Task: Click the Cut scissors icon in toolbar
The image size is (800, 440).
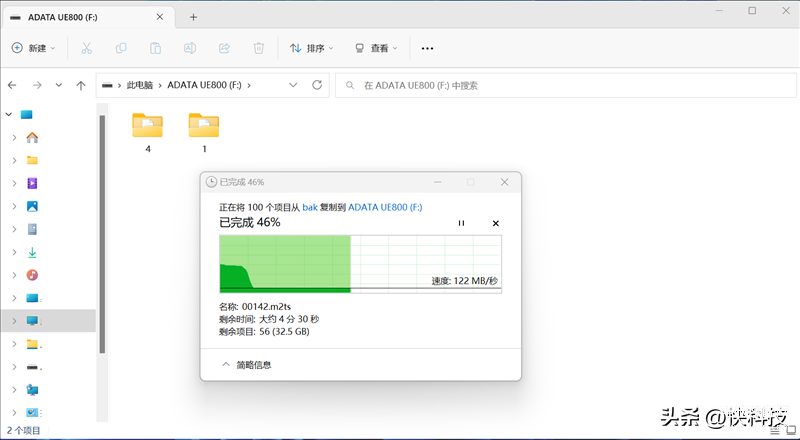Action: pyautogui.click(x=86, y=48)
